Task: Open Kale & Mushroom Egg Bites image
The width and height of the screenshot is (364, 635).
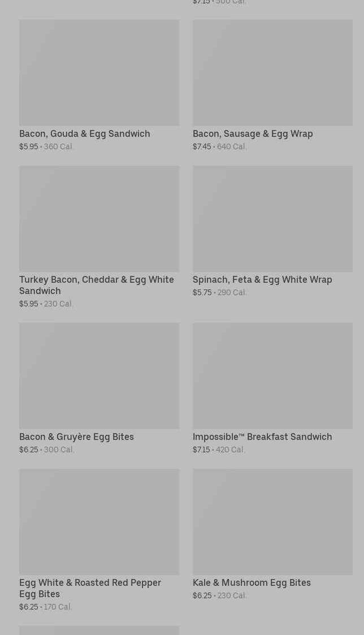Action: pos(272,521)
